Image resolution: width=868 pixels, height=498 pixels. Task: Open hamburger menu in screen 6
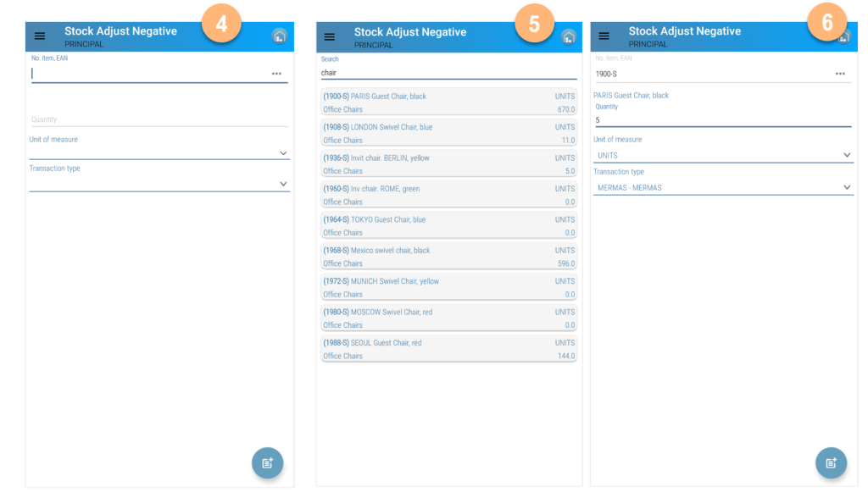tap(604, 36)
